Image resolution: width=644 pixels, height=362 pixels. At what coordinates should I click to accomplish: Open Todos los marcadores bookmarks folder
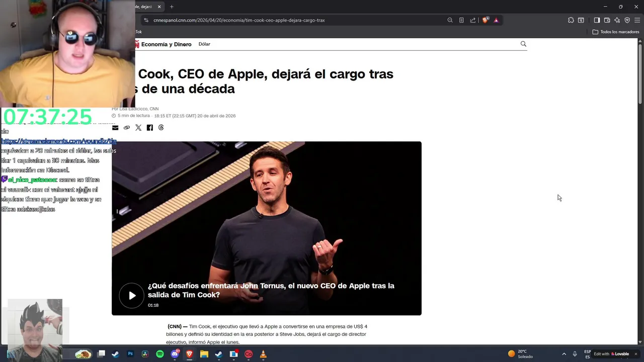coord(616,32)
